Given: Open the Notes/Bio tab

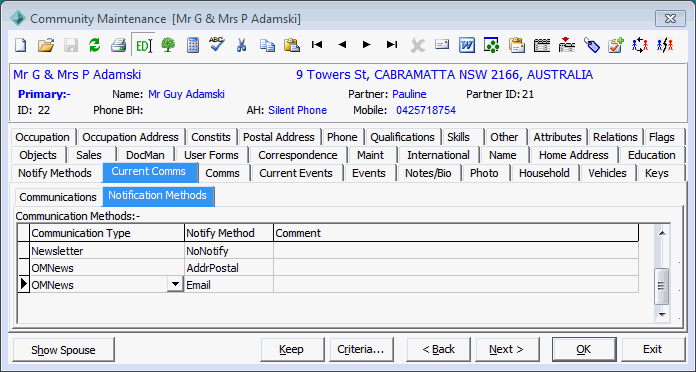Looking at the screenshot, I should pyautogui.click(x=428, y=173).
